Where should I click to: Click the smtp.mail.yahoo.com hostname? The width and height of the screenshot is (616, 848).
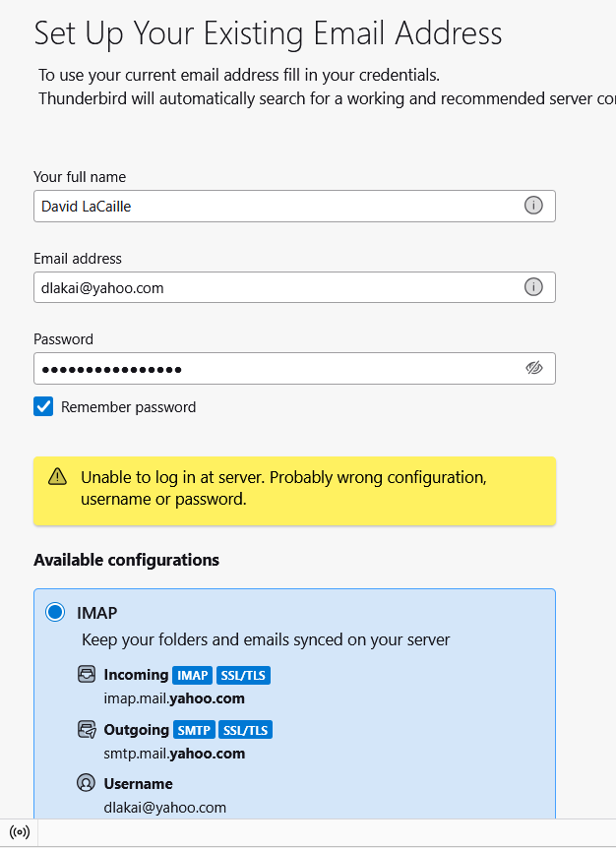[x=174, y=754]
